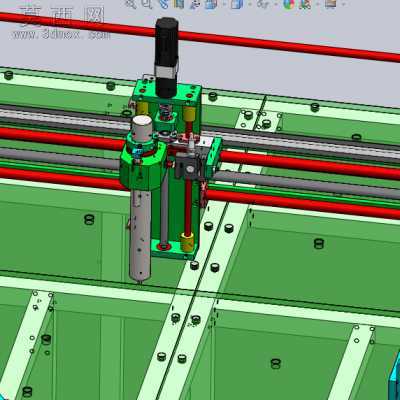Select the Zoom to Area tool

click(147, 3)
